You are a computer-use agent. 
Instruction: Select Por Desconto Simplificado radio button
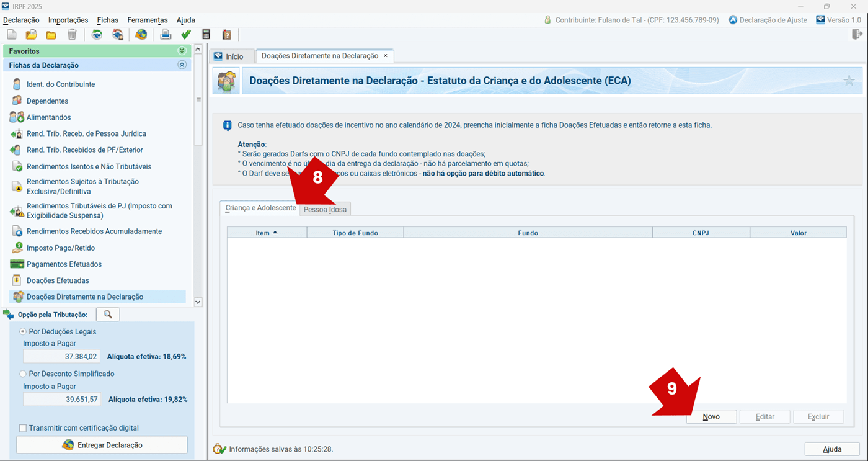(x=24, y=374)
